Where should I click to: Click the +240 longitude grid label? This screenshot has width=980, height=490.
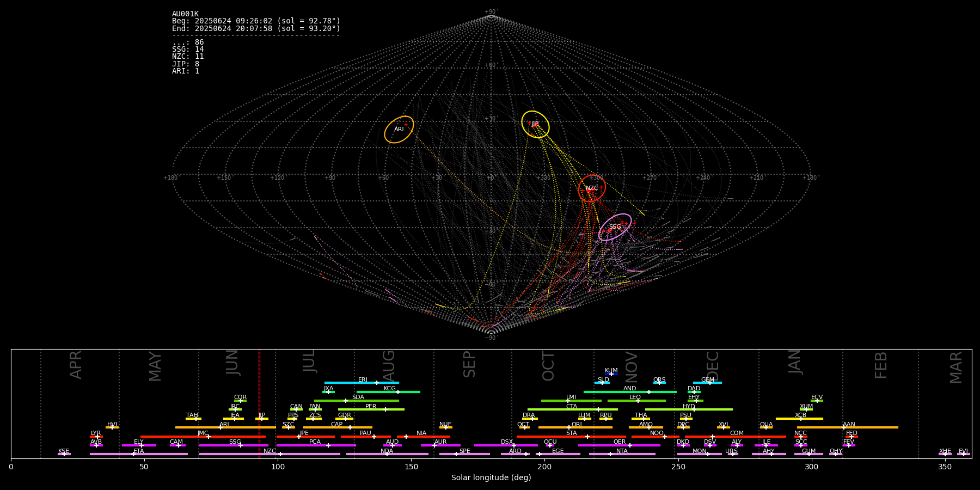[x=703, y=178]
